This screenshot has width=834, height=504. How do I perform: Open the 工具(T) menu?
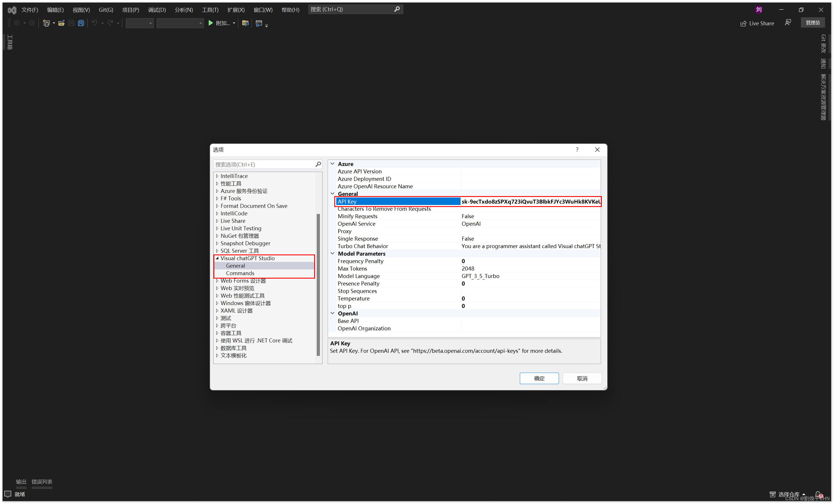[x=210, y=10]
